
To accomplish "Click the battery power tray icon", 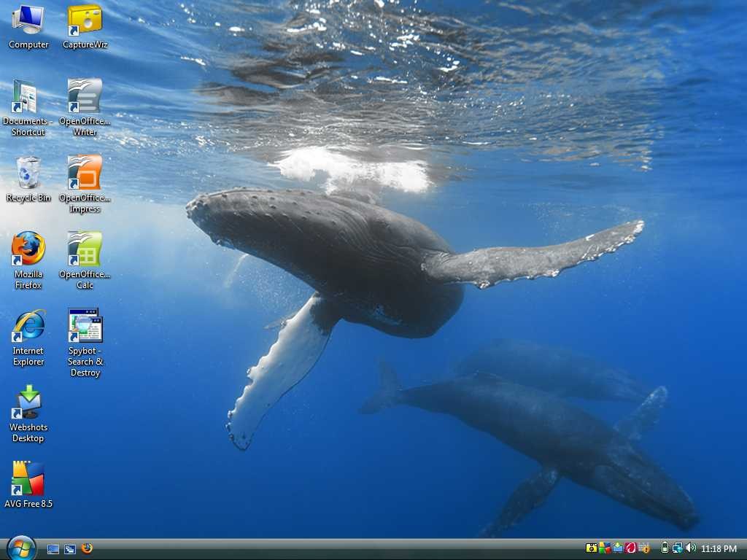I will (665, 548).
